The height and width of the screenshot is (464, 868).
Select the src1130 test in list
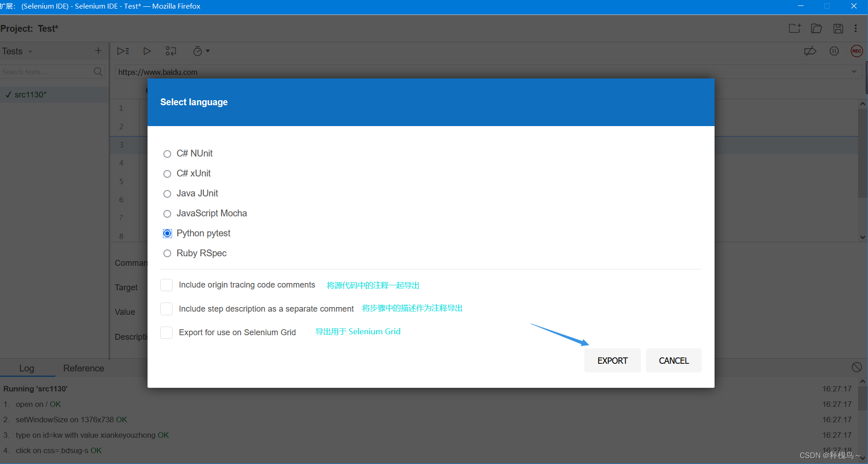coord(54,94)
